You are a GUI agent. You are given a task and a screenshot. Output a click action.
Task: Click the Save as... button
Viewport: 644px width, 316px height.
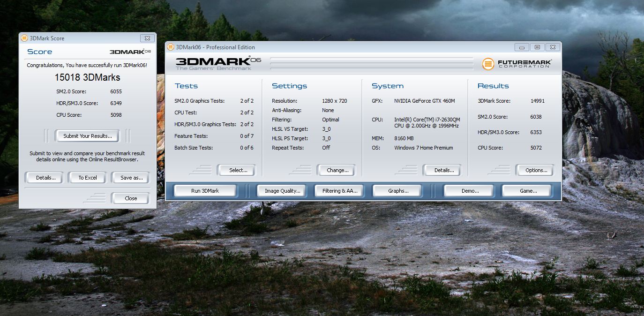pyautogui.click(x=131, y=178)
